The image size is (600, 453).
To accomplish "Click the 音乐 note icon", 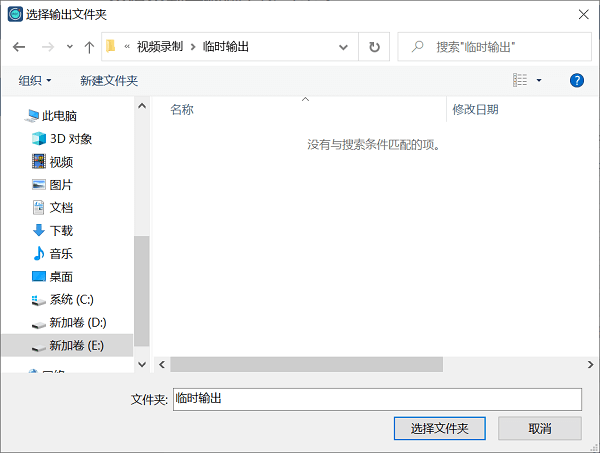I will pos(39,253).
